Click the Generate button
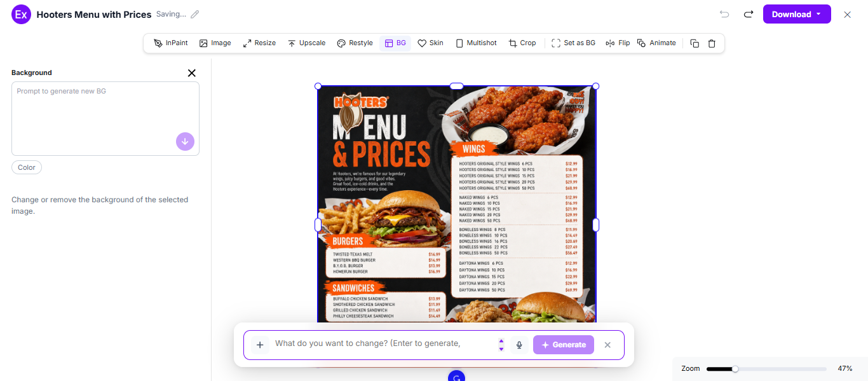This screenshot has width=868, height=381. [x=564, y=345]
